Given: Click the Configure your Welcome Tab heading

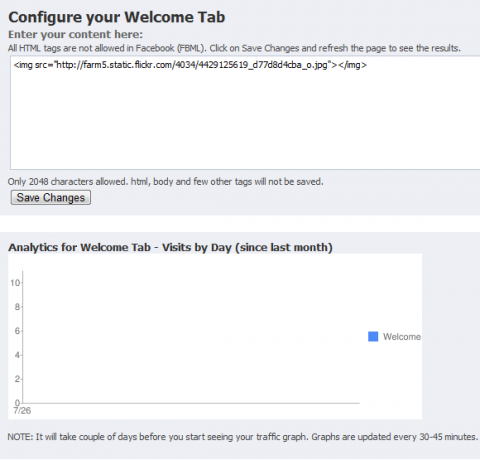Looking at the screenshot, I should [117, 17].
